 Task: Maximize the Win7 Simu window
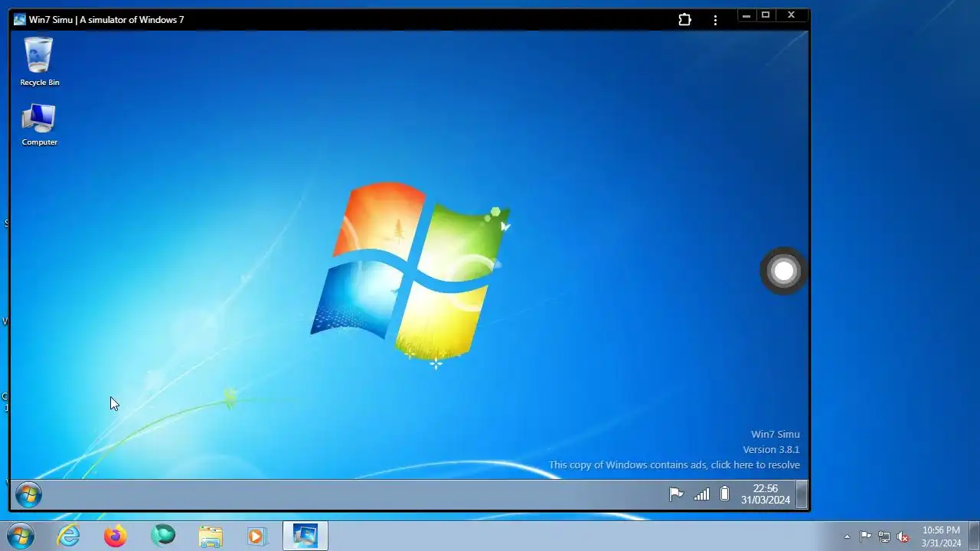tap(765, 15)
